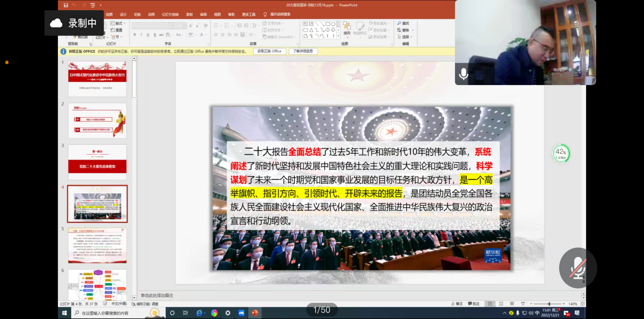Click the 了解详细信息 button

click(303, 51)
